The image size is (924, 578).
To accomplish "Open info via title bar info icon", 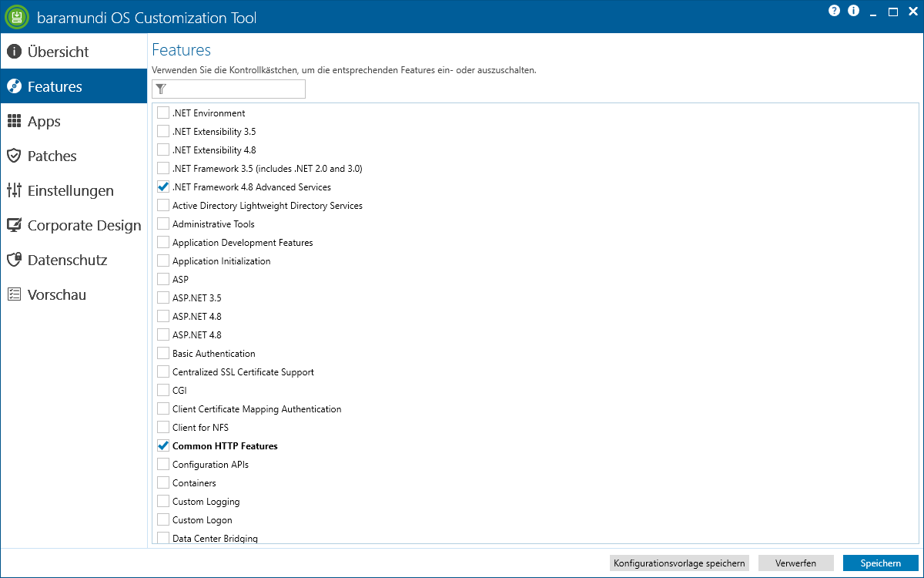I will click(853, 11).
